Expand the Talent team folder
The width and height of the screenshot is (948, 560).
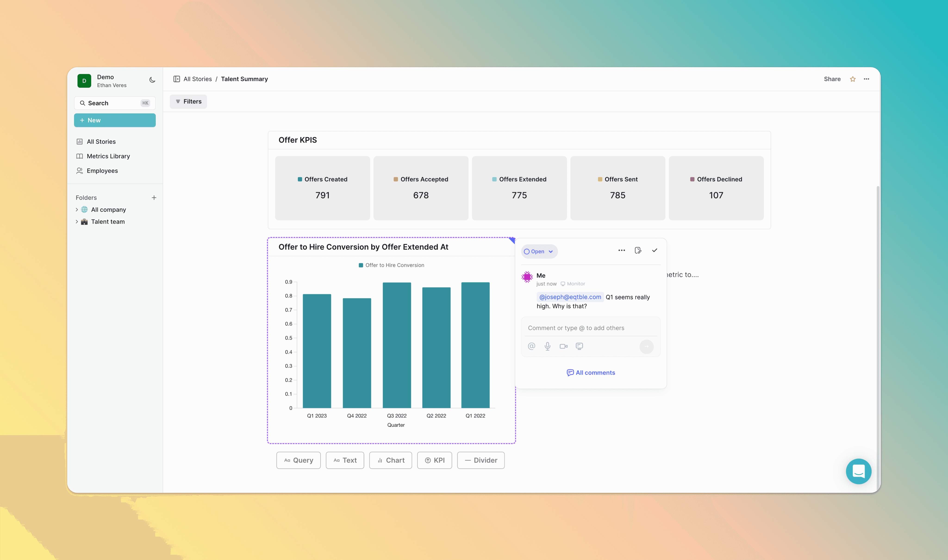pos(77,222)
